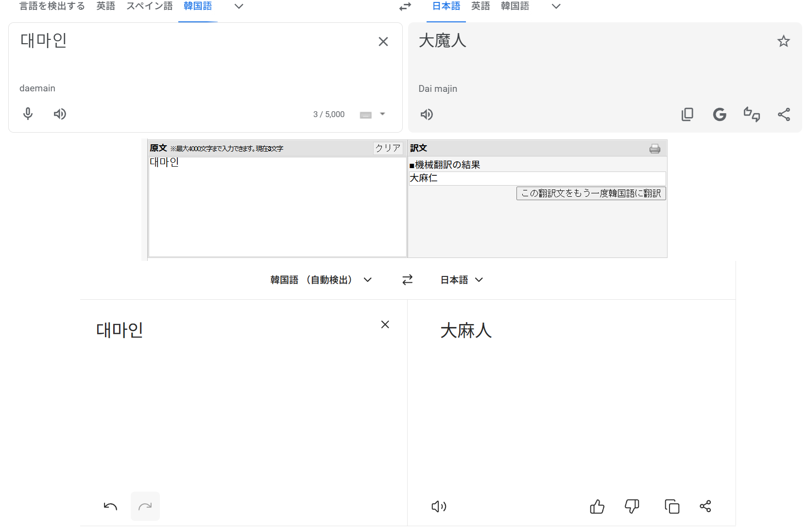Rate this translation feedback icon
This screenshot has width=806, height=532.
pos(752,114)
